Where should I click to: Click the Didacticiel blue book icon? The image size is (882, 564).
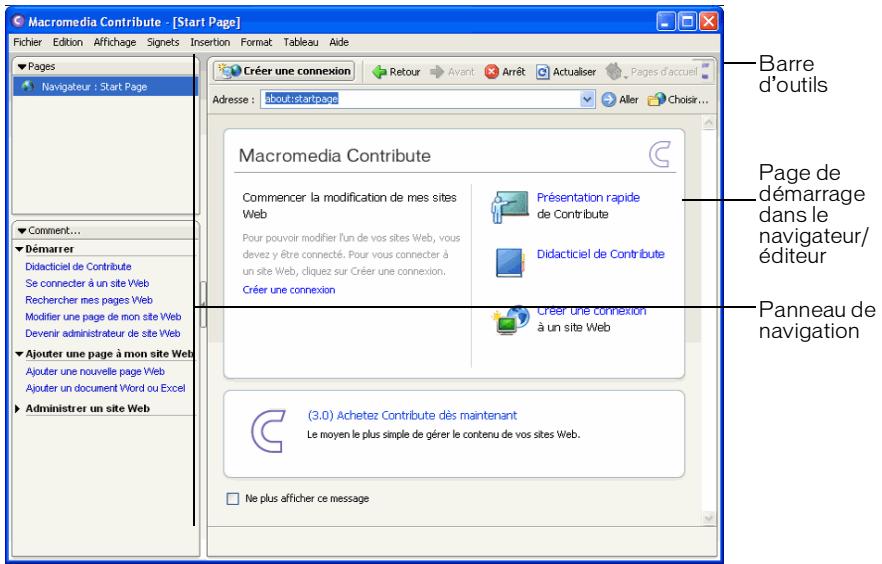click(x=510, y=263)
